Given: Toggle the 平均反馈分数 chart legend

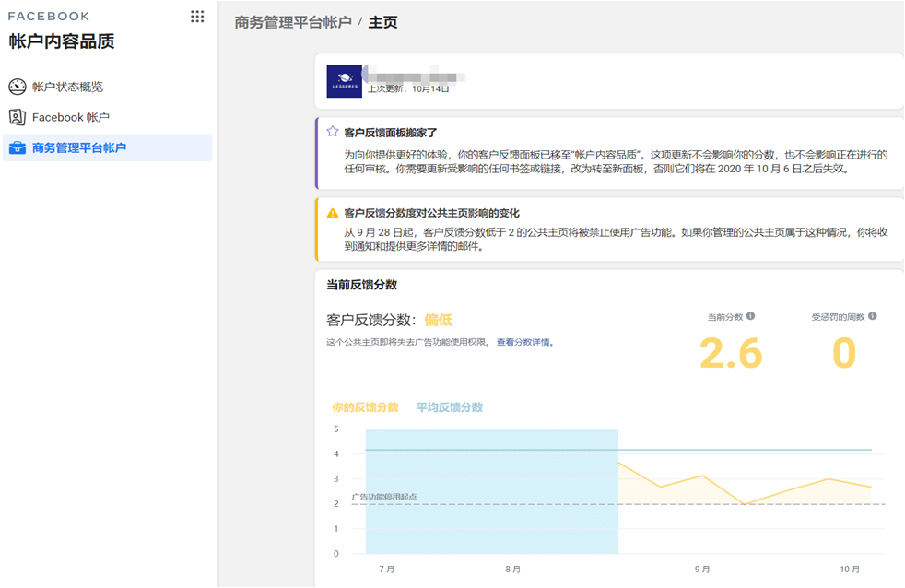Looking at the screenshot, I should point(450,407).
